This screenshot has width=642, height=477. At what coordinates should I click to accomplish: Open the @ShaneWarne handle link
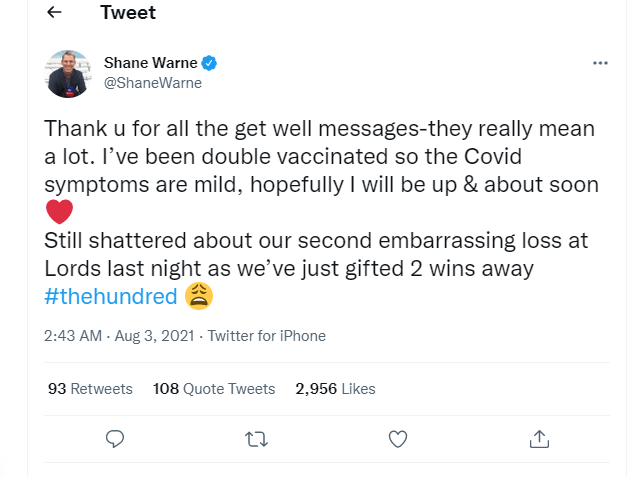tap(153, 83)
